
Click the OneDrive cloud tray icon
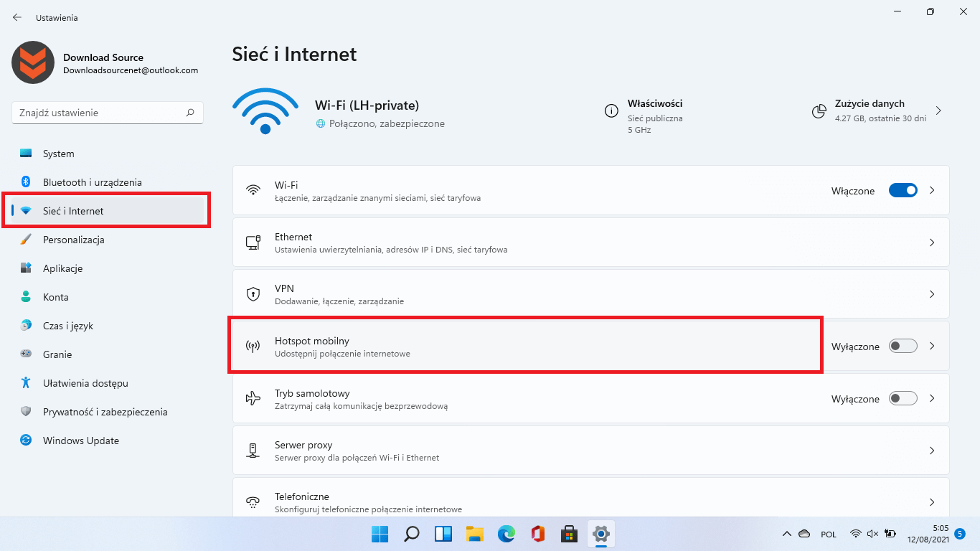(x=804, y=534)
